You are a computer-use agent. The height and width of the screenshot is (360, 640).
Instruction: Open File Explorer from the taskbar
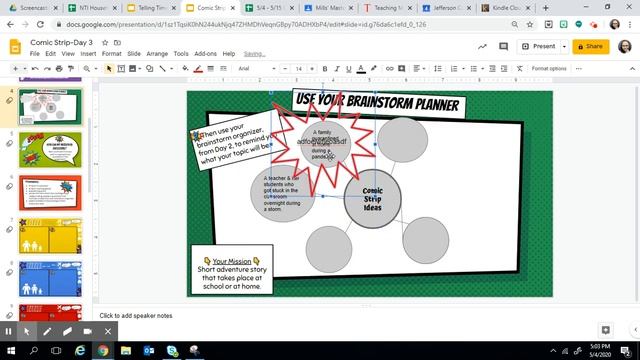(126, 351)
